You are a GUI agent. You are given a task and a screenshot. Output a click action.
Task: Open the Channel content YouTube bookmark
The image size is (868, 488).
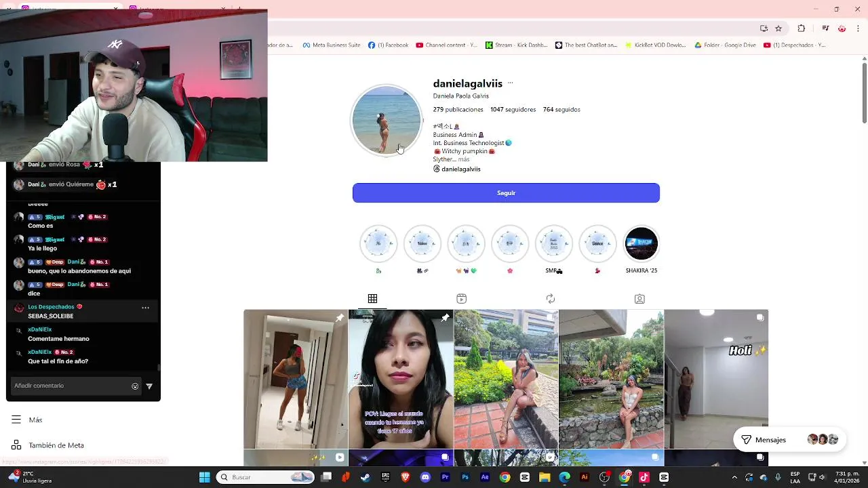446,45
